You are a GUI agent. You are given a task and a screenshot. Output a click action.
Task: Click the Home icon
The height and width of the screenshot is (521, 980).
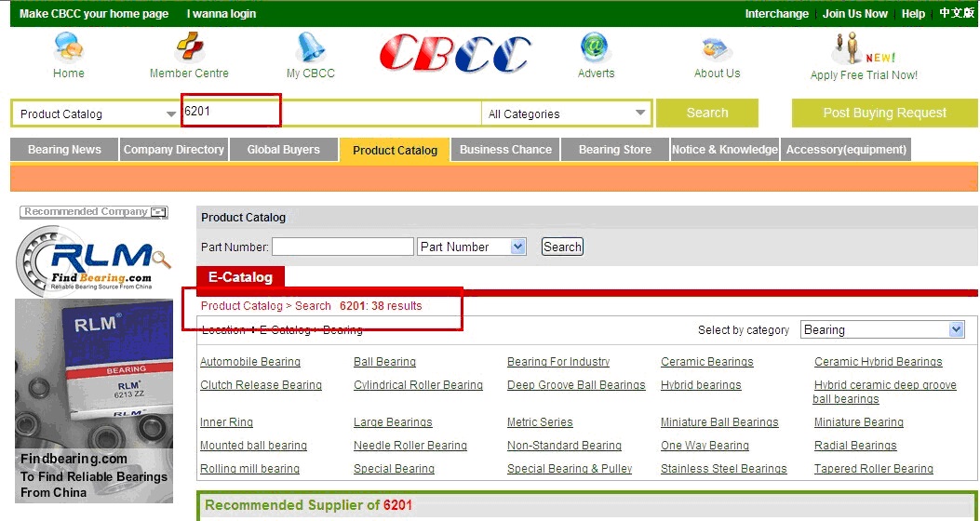(68, 47)
